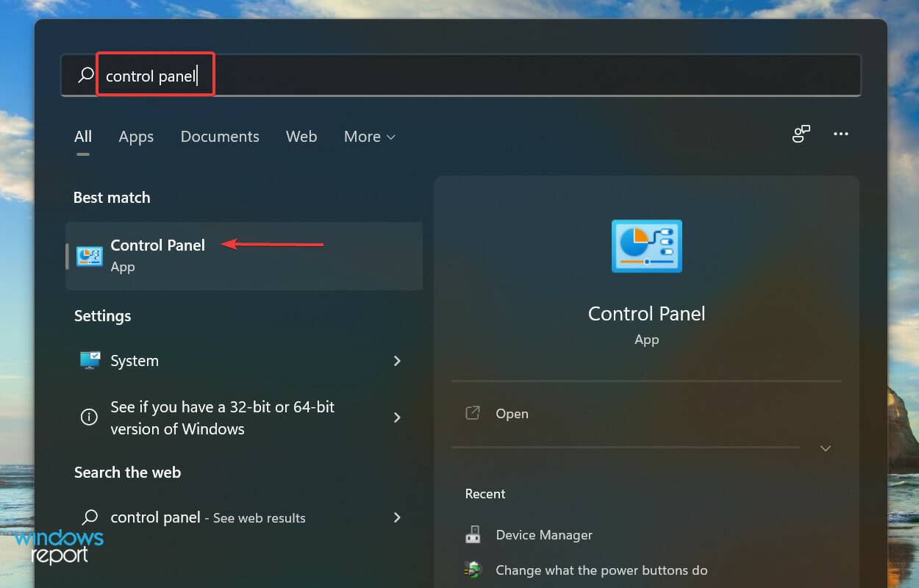919x588 pixels.
Task: Click inside the search input field
Action: (294, 74)
